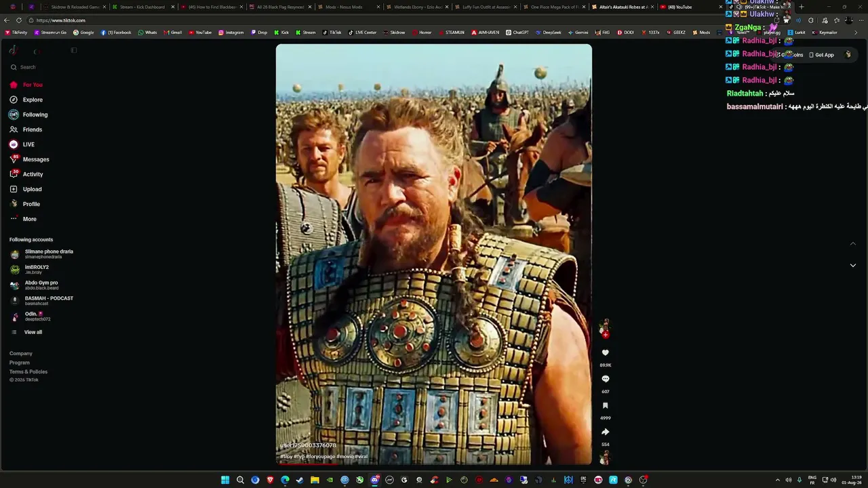Open the Profile page
The width and height of the screenshot is (868, 488).
point(24,204)
